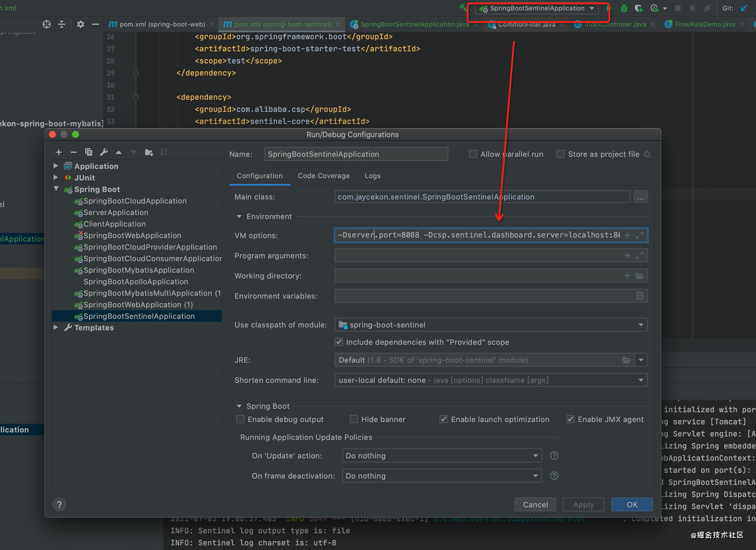
Task: Click Cancel button
Action: (x=535, y=505)
